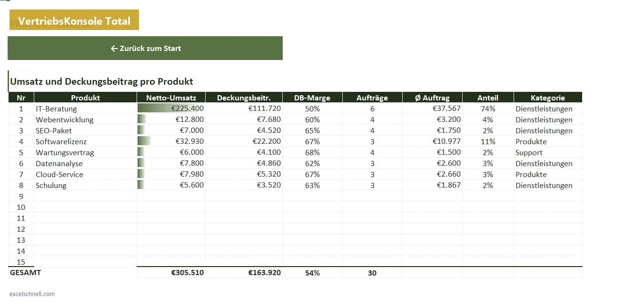Click the Softwarelizenz product cell

click(86, 141)
